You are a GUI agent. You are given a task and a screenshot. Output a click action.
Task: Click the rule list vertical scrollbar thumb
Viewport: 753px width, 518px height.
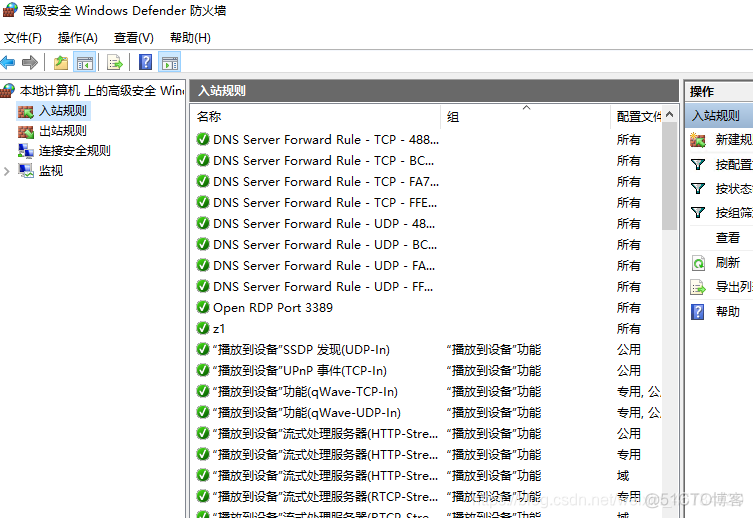coord(669,176)
